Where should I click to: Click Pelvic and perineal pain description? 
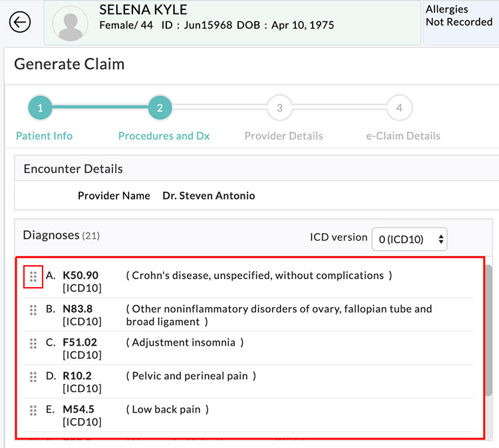tap(191, 376)
